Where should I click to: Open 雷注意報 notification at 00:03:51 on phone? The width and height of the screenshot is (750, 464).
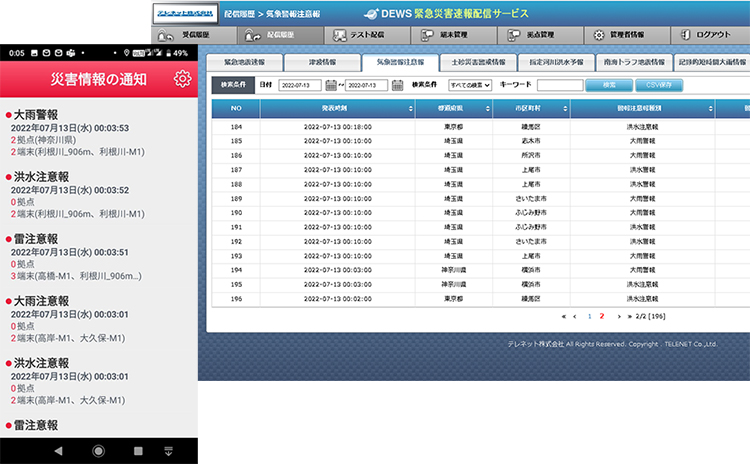pos(99,257)
